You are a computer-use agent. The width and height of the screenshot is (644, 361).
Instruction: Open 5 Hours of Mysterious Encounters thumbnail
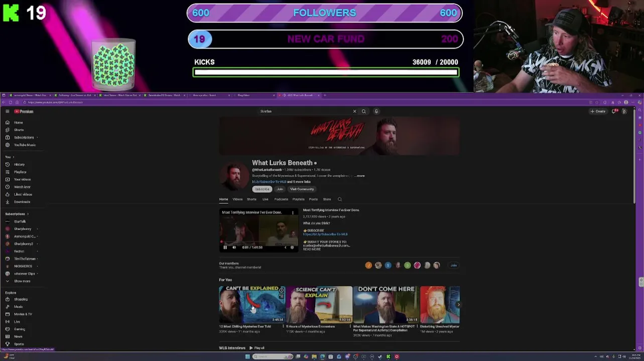(x=319, y=304)
